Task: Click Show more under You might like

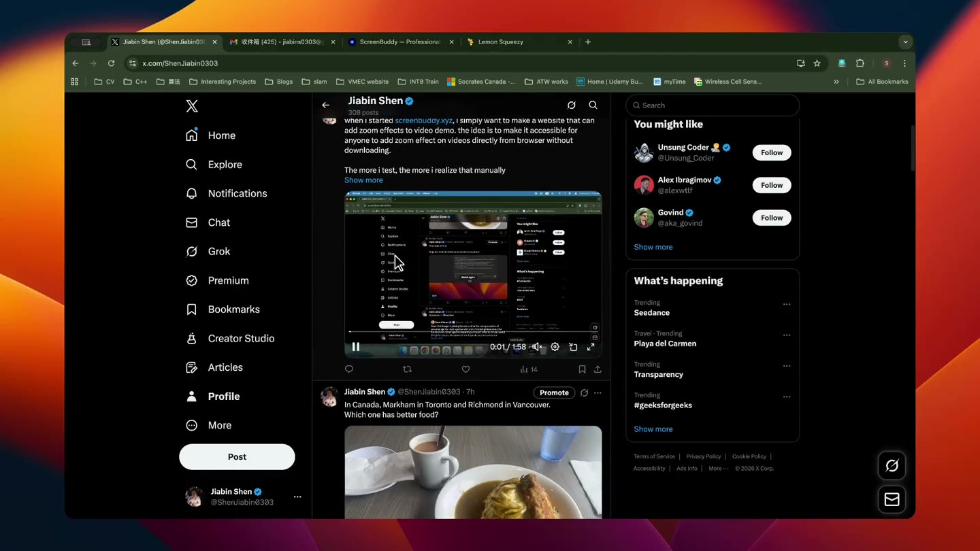Action: click(653, 247)
